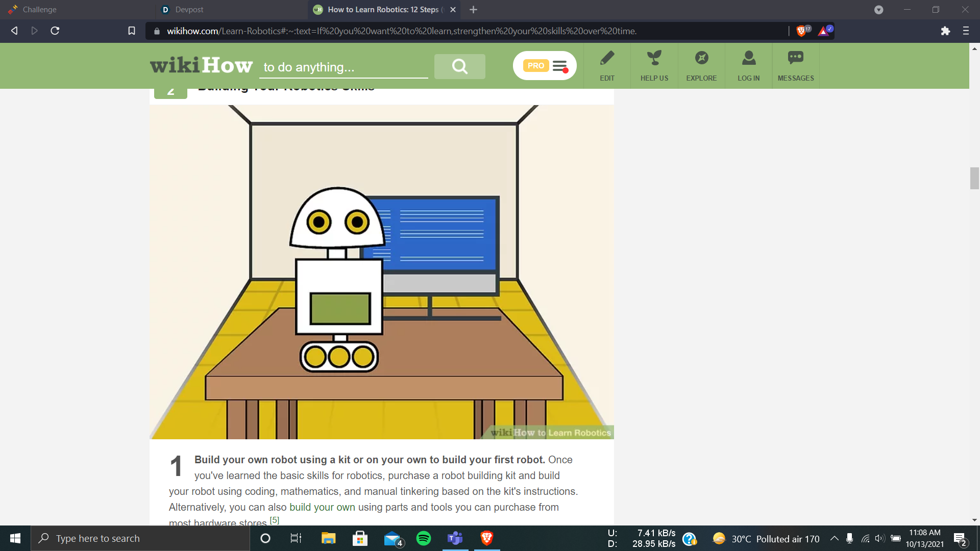Open the Brave main menu button
This screenshot has height=551, width=980.
pyautogui.click(x=966, y=31)
